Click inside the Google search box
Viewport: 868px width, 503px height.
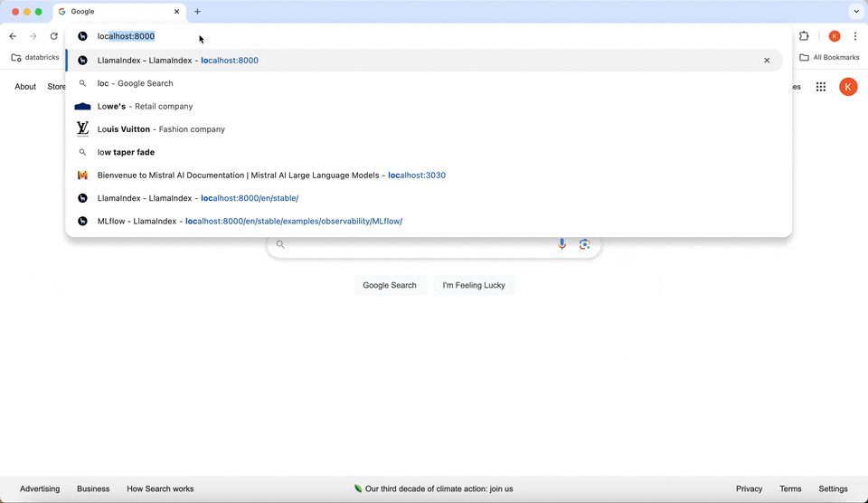point(416,244)
